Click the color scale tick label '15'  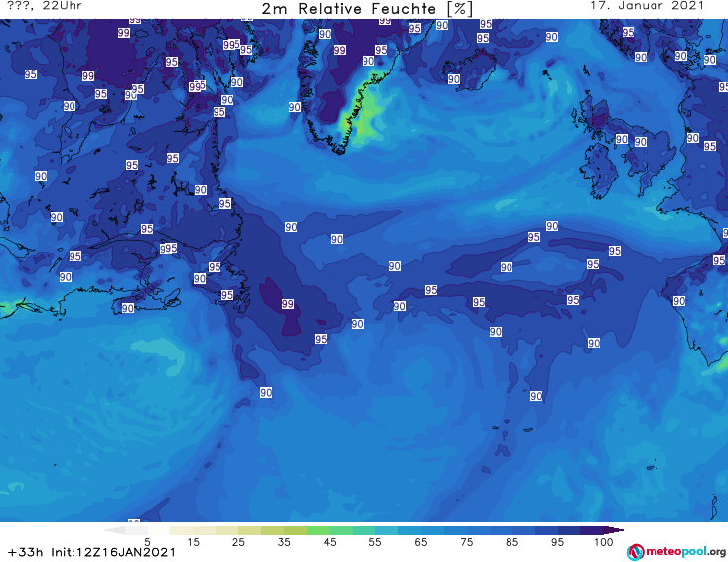193,542
